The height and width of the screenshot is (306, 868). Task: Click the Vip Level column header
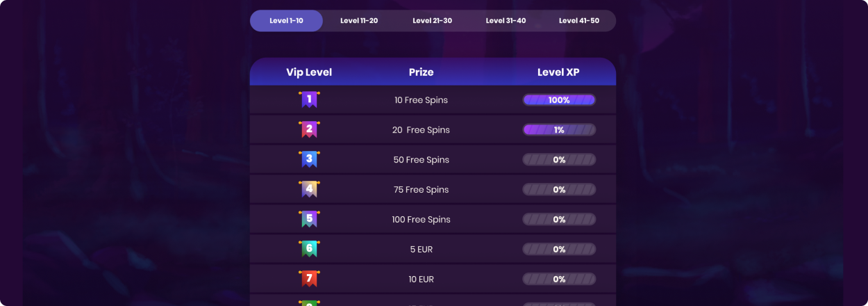pos(309,72)
